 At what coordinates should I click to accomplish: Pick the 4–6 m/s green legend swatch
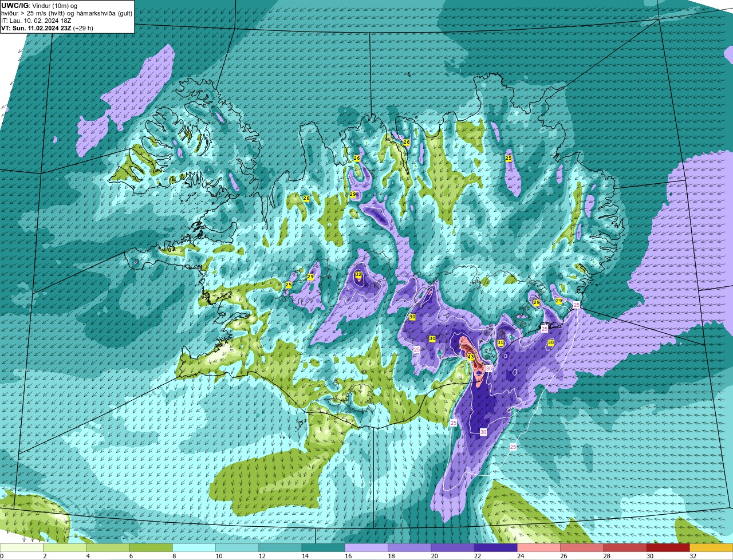tap(108, 548)
